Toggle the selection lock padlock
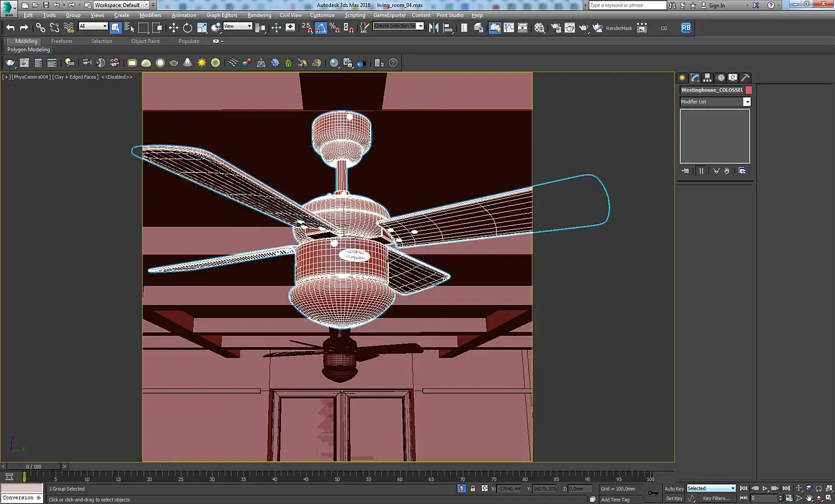 click(x=472, y=489)
